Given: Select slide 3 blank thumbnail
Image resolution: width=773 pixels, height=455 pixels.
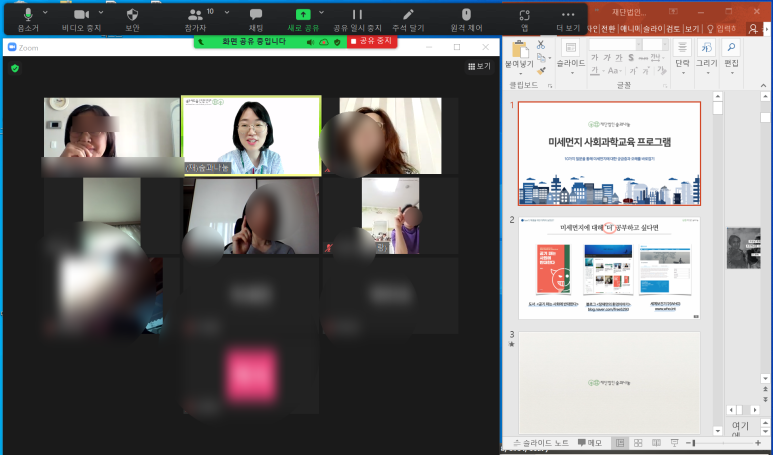Looking at the screenshot, I should [x=609, y=383].
